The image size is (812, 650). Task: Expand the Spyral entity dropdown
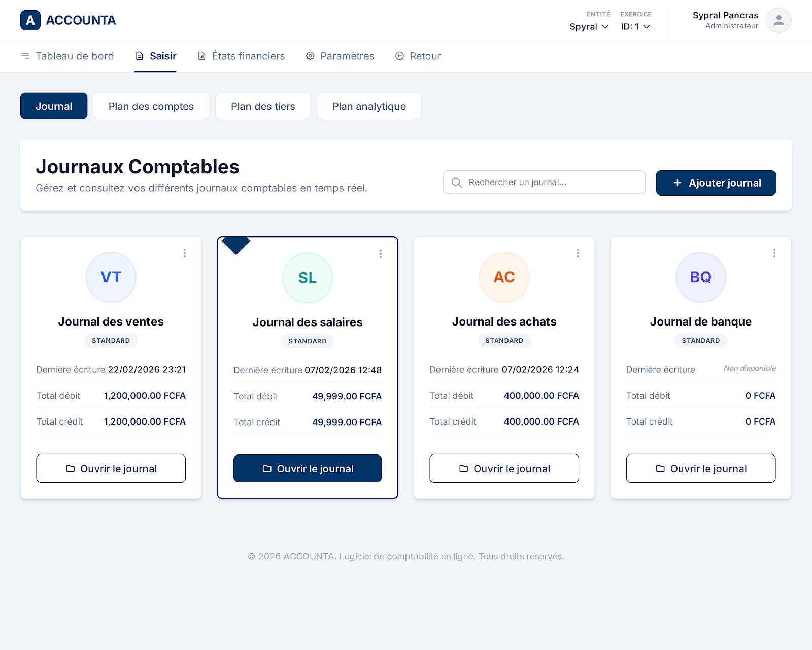click(x=589, y=27)
